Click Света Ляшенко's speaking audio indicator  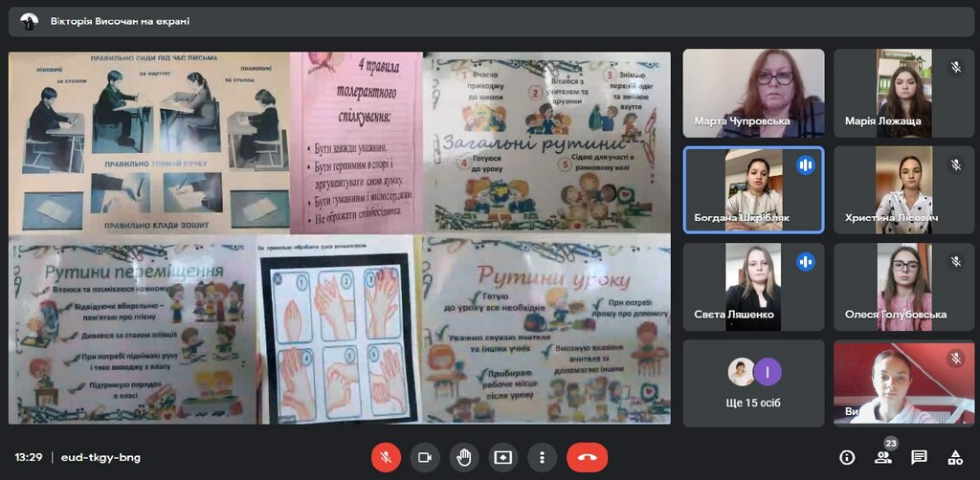pos(805,262)
